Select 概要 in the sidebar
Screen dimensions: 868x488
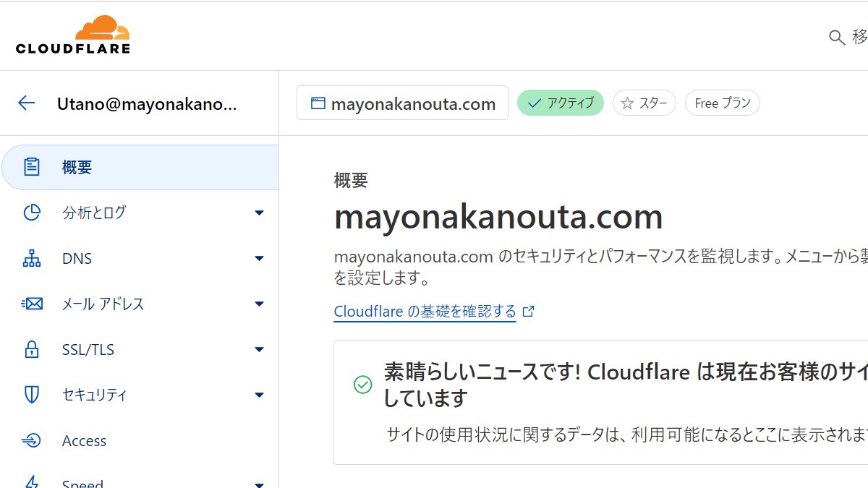click(140, 167)
